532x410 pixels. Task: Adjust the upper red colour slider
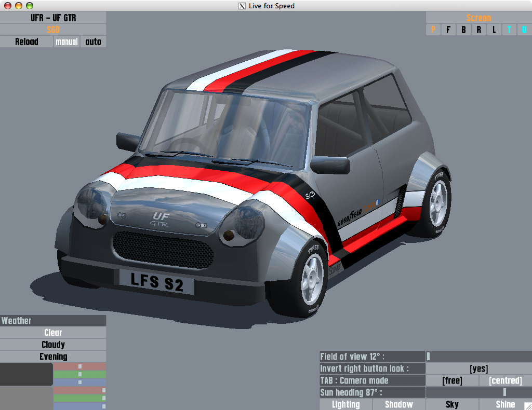(79, 366)
